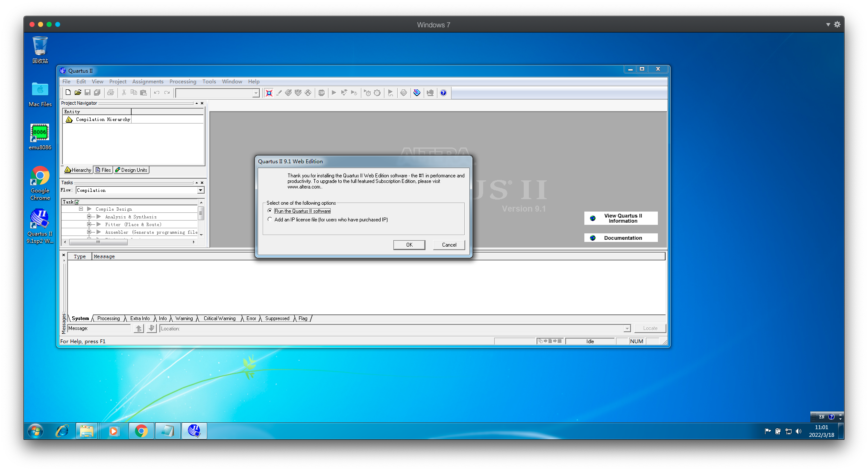Collapse the Tasks panel arrow
This screenshot has height=471, width=868.
[196, 183]
